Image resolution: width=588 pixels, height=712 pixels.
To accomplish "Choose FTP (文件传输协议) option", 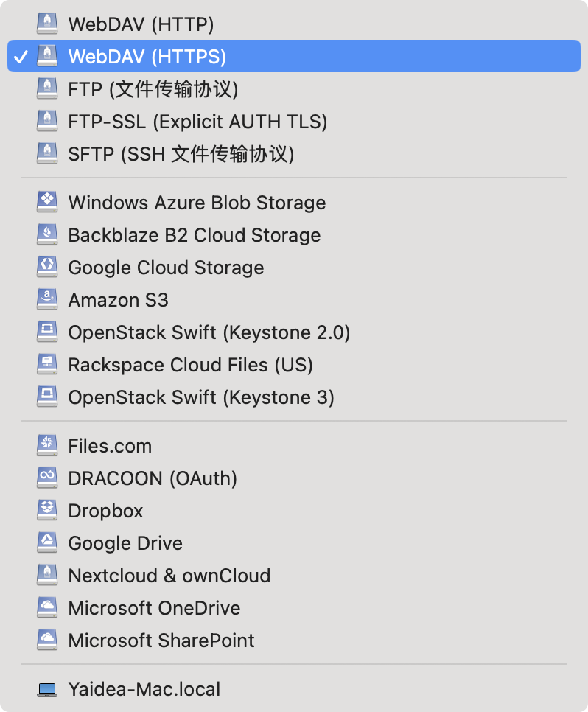I will [x=153, y=89].
